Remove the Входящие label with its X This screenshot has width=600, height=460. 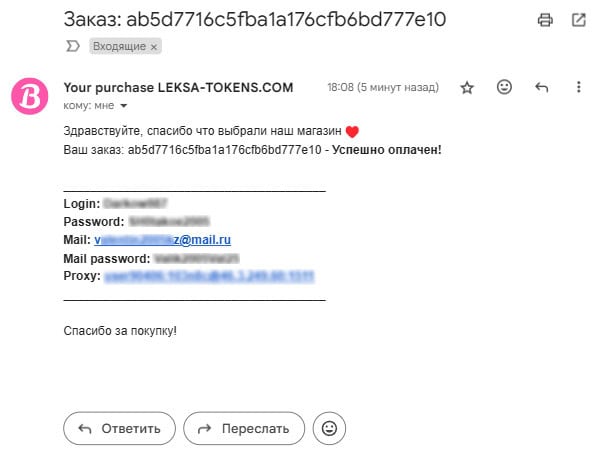click(154, 47)
